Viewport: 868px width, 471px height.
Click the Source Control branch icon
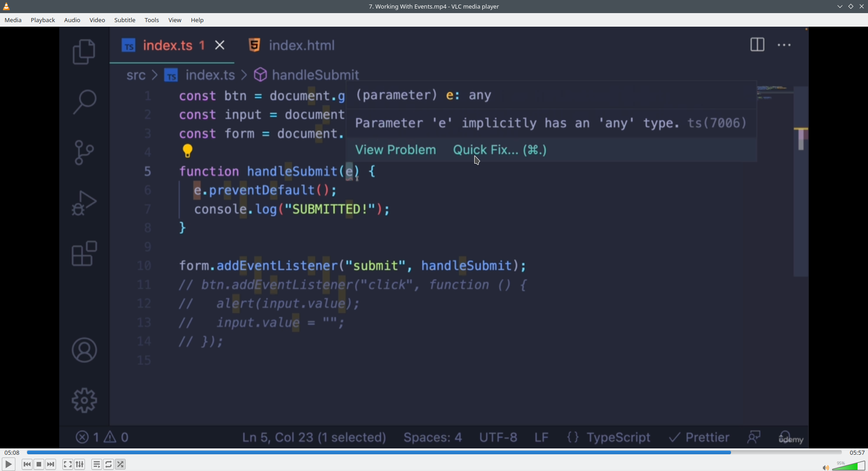click(x=84, y=152)
